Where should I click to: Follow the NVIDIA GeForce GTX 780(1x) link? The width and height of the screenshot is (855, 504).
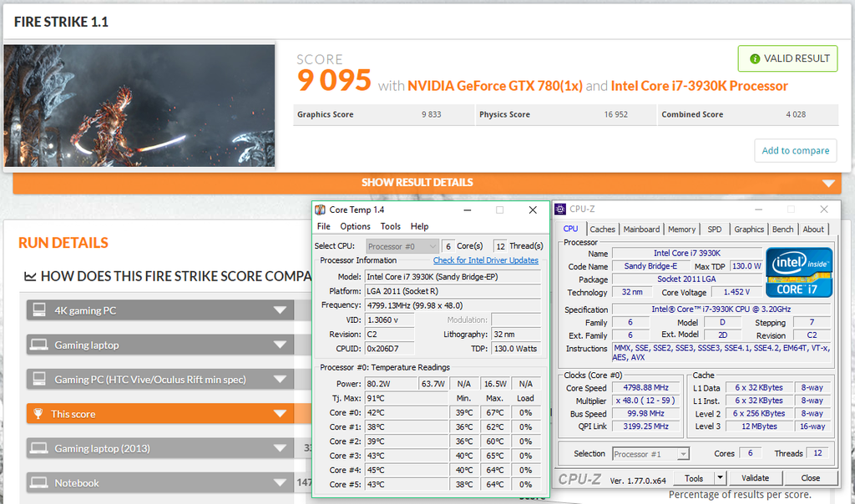click(x=495, y=86)
